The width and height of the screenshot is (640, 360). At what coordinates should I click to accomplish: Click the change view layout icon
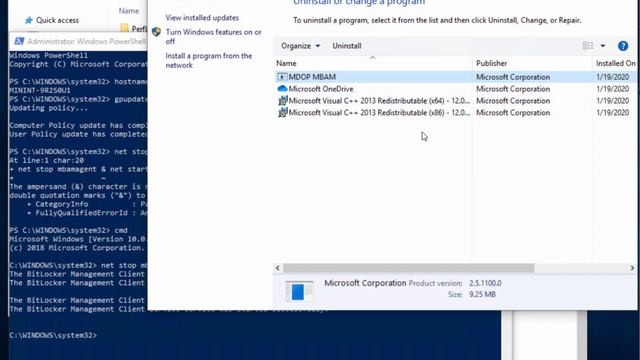coord(588,46)
